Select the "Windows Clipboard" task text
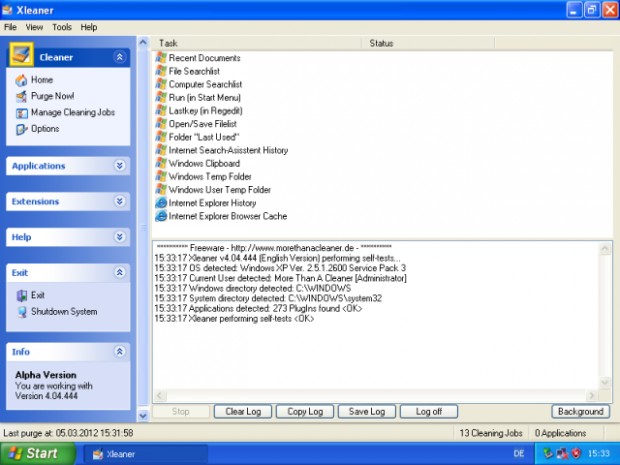 pos(204,163)
